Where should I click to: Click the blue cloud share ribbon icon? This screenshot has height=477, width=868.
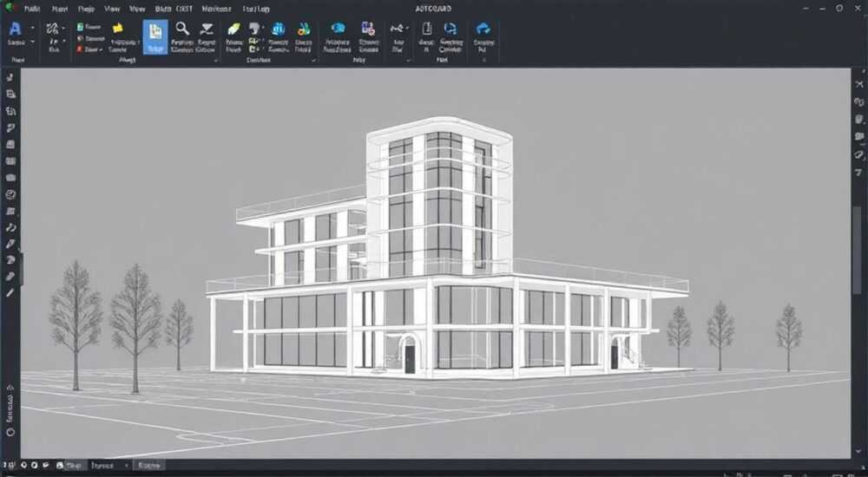click(483, 29)
